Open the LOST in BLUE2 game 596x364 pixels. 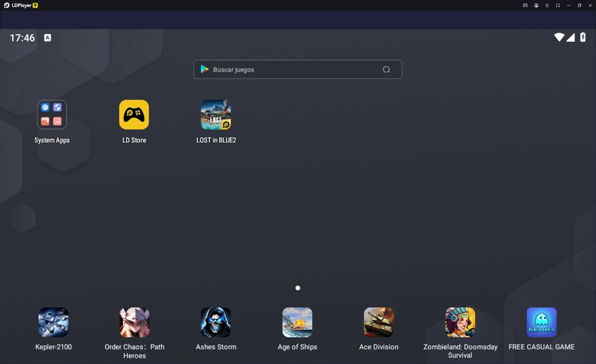[216, 115]
